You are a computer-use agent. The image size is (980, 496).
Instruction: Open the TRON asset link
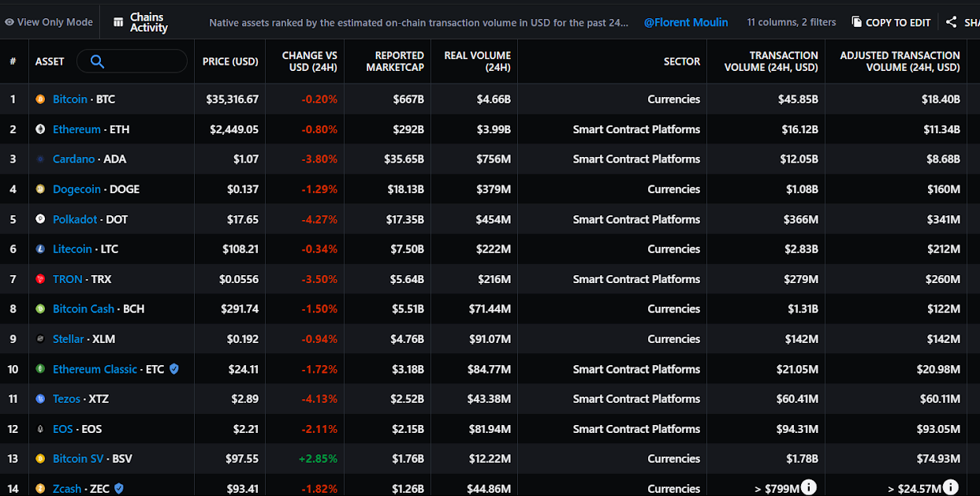(68, 279)
